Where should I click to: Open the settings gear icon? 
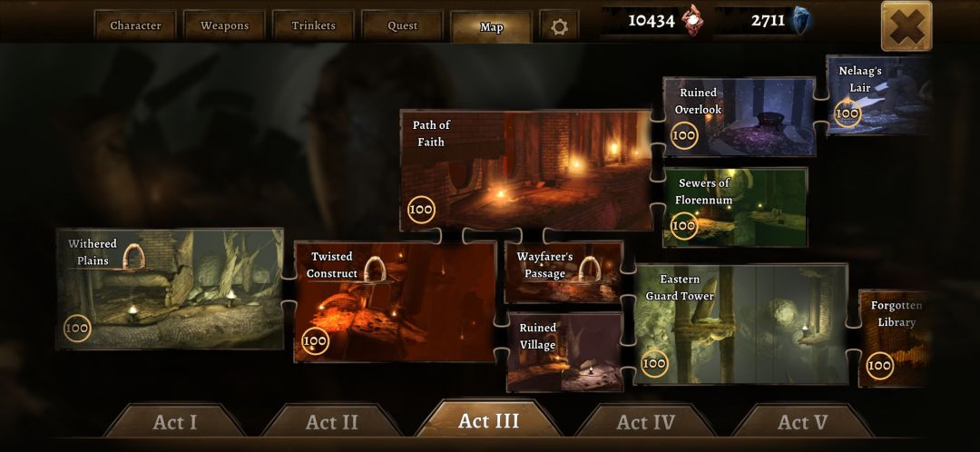(x=559, y=26)
